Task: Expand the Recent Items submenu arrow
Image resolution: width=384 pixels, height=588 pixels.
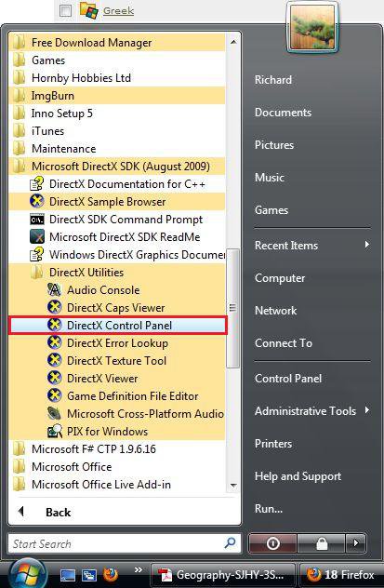Action: (x=367, y=245)
